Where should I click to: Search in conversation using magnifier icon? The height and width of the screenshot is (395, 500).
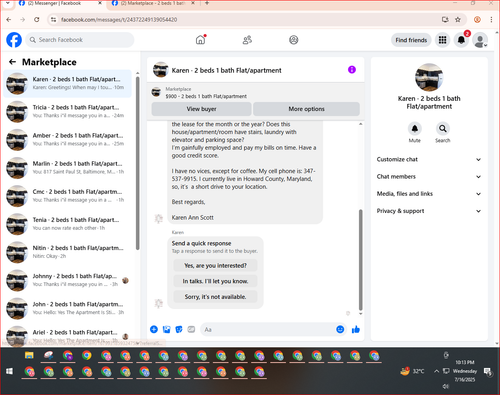click(x=442, y=128)
